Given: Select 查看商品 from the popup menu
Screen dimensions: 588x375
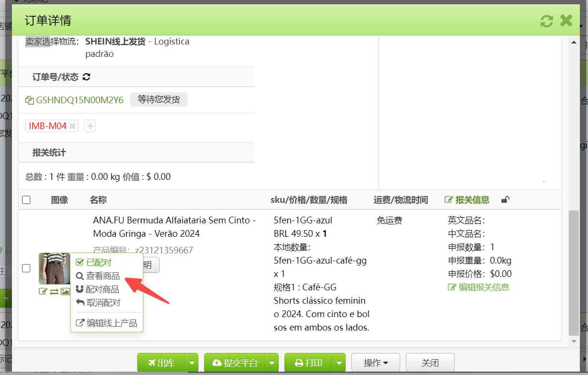Looking at the screenshot, I should click(x=102, y=276).
